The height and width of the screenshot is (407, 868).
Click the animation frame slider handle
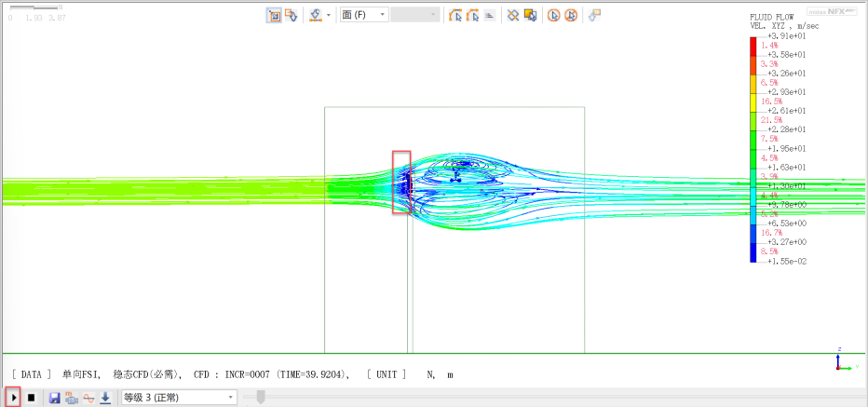[261, 398]
